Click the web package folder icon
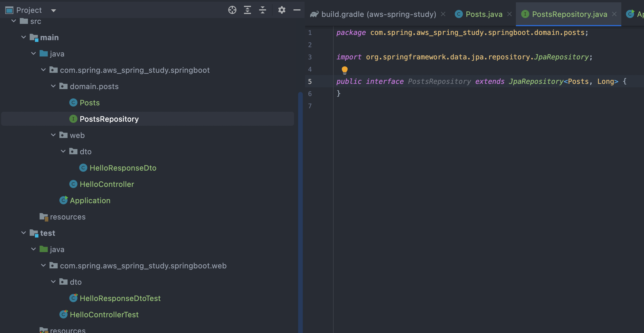The height and width of the screenshot is (333, 644). pyautogui.click(x=63, y=135)
